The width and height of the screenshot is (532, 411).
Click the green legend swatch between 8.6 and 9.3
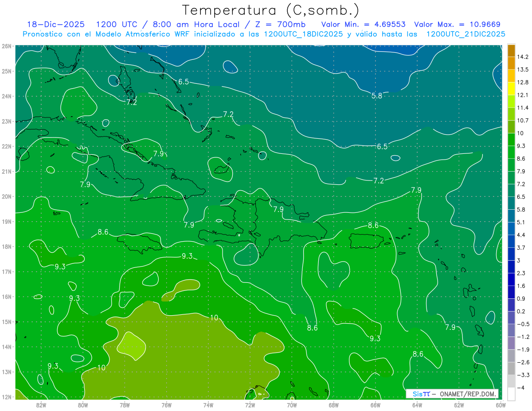tap(511, 152)
